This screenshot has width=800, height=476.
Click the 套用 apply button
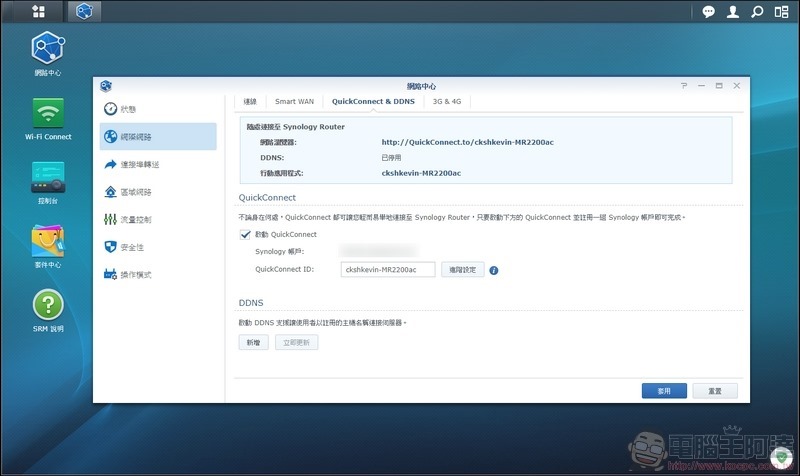[664, 391]
